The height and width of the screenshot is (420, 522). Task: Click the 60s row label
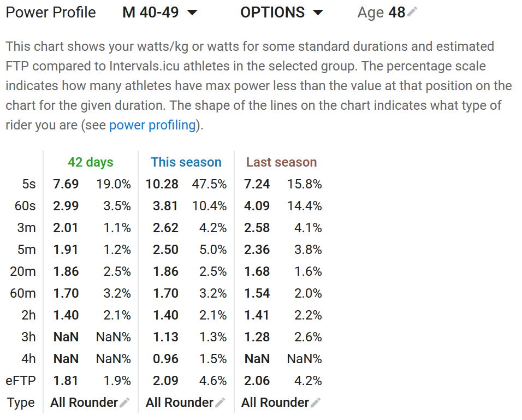pyautogui.click(x=25, y=206)
